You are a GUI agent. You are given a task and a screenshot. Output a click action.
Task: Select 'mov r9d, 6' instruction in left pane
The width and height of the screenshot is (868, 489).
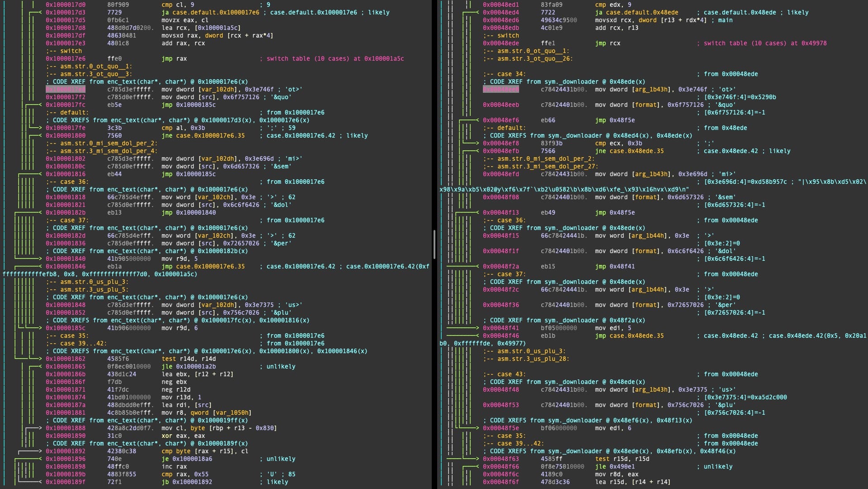point(179,328)
